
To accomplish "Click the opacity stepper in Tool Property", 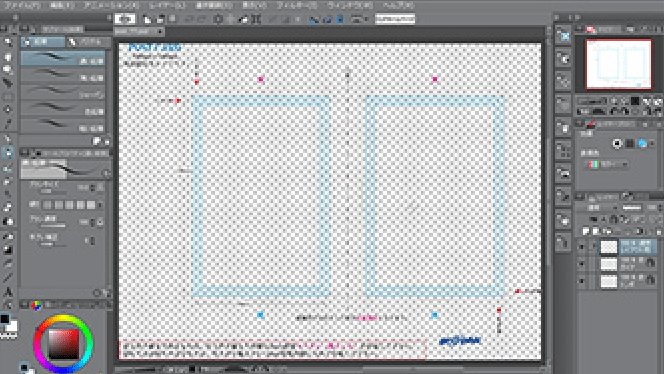I will 93,222.
